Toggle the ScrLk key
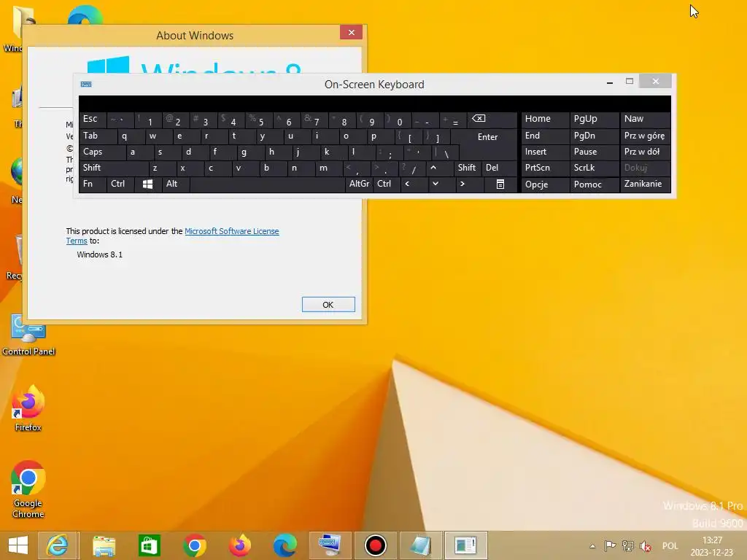The width and height of the screenshot is (747, 560). coord(594,168)
